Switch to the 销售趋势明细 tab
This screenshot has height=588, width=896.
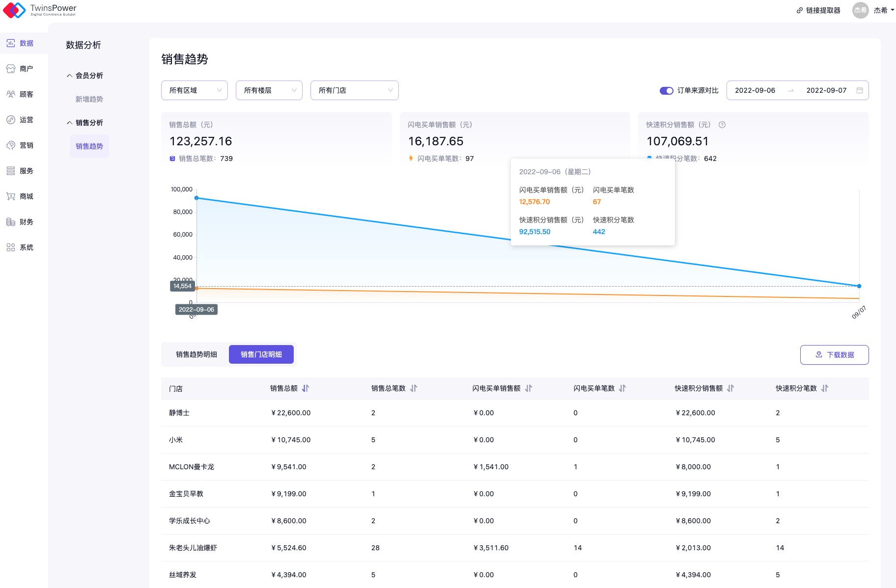(x=196, y=354)
